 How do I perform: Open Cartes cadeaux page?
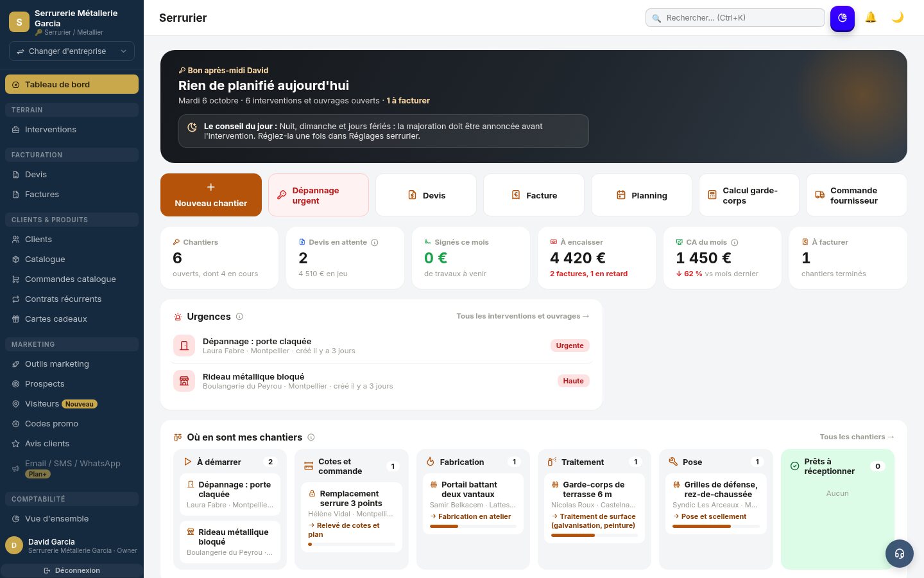(x=72, y=319)
